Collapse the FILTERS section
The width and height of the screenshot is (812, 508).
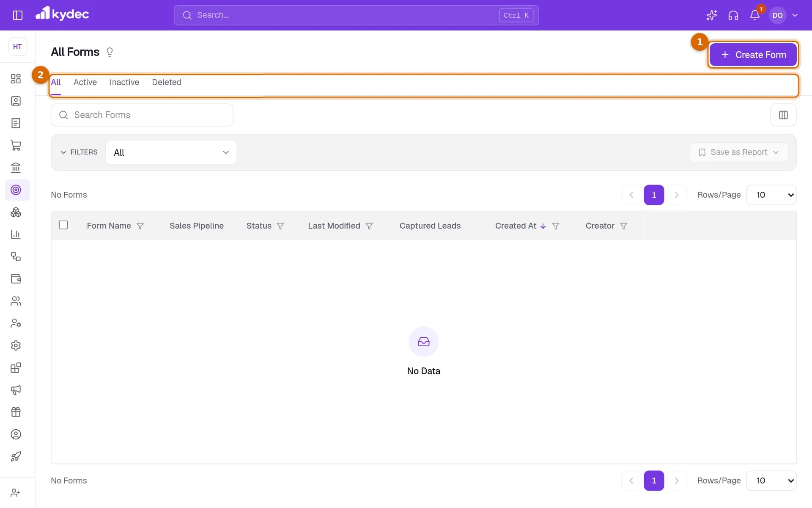pos(79,152)
